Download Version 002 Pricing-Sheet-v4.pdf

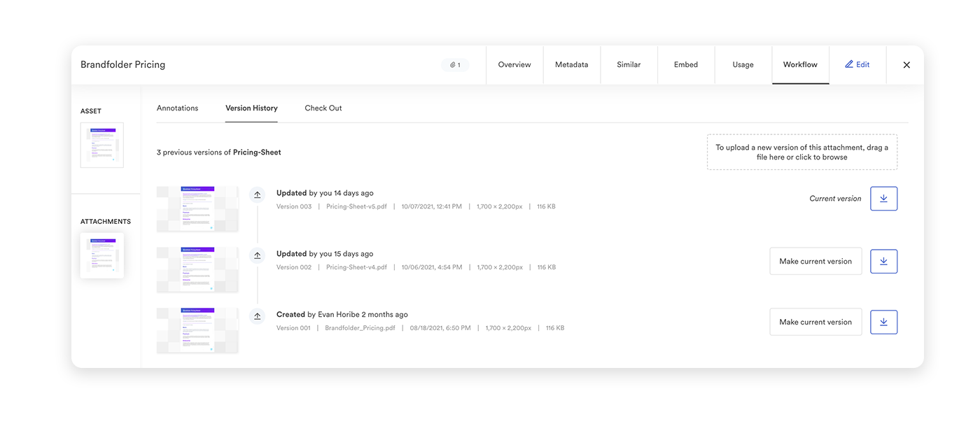point(883,261)
